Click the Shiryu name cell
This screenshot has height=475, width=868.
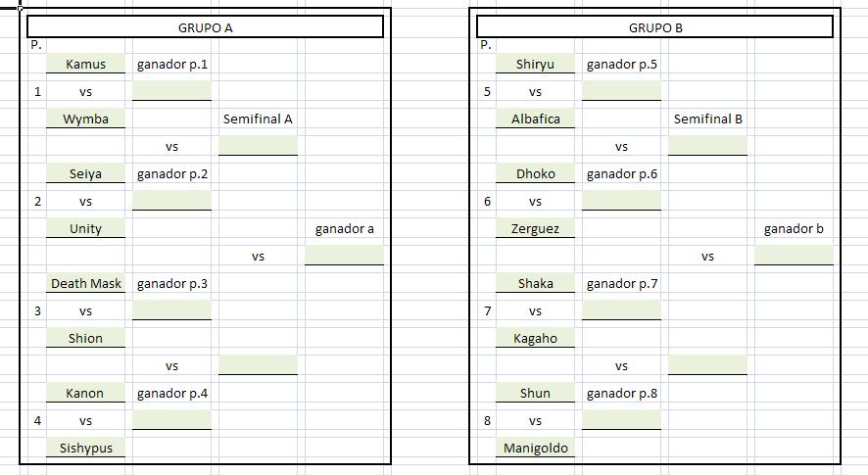(x=535, y=64)
